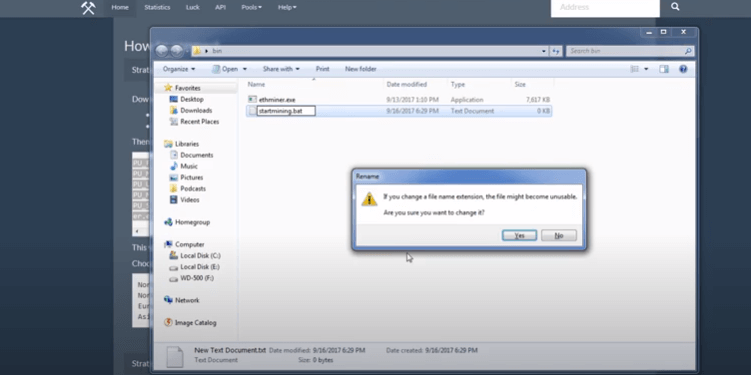The height and width of the screenshot is (375, 751).
Task: Click the refresh button beside address bar
Action: [x=556, y=51]
